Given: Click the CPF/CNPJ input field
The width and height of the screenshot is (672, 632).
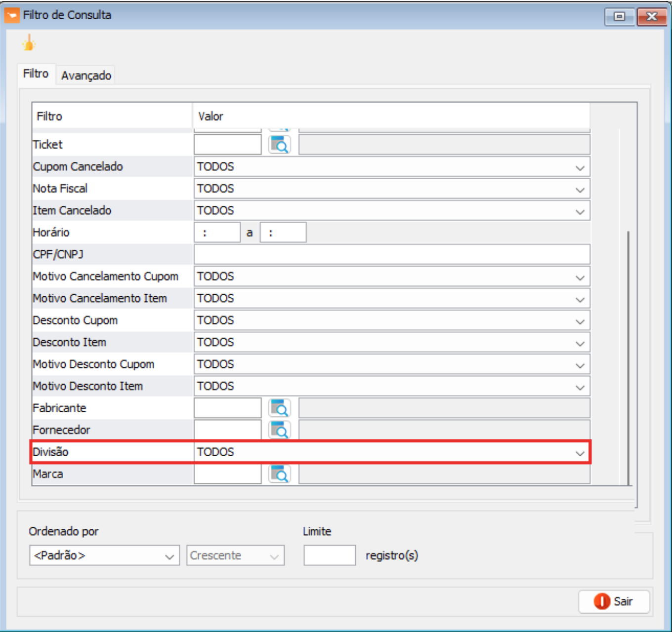Looking at the screenshot, I should (x=391, y=254).
